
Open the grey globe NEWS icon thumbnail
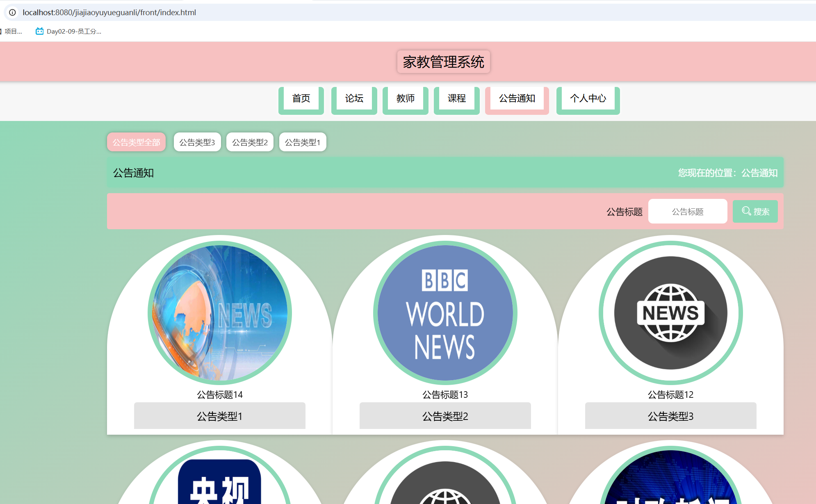671,313
